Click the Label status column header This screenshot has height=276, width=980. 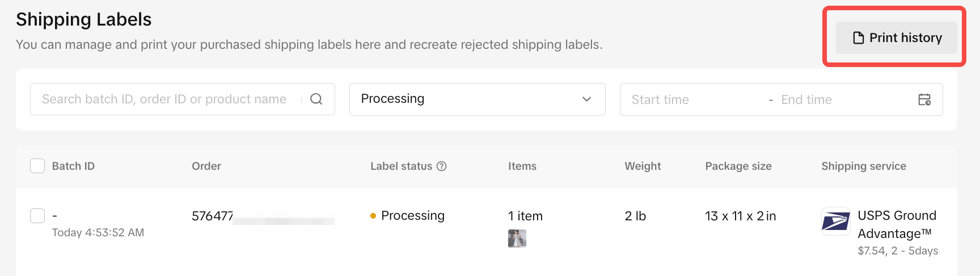(x=401, y=166)
